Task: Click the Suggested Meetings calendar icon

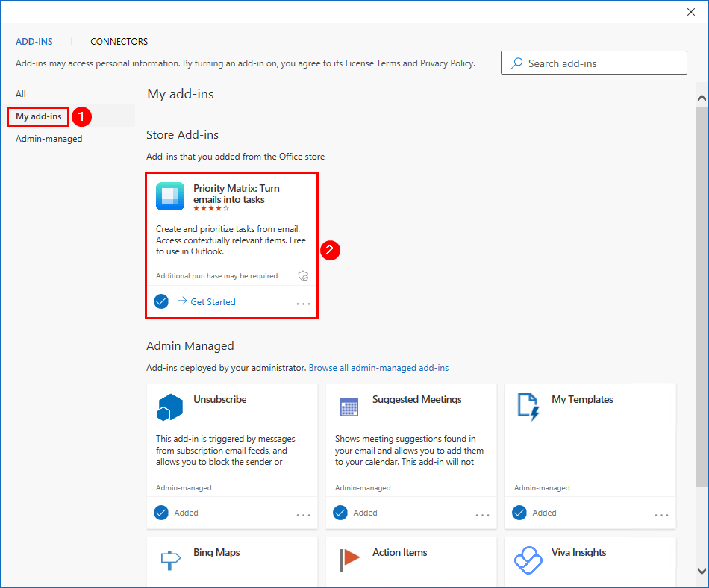Action: click(x=349, y=407)
